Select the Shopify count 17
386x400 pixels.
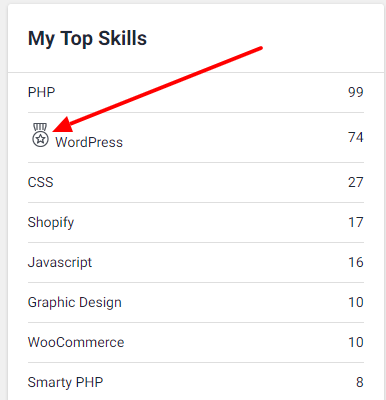[x=356, y=222]
